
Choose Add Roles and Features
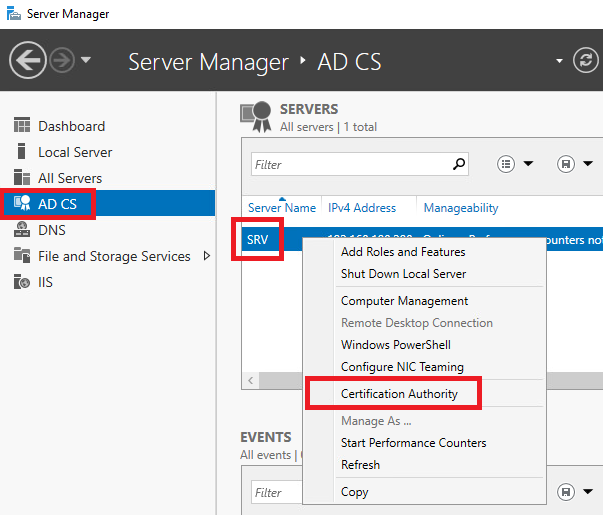click(403, 252)
